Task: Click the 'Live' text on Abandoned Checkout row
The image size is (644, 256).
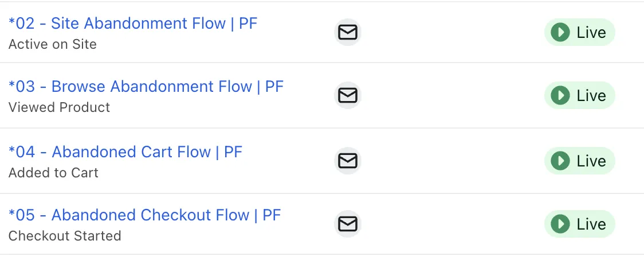Action: click(x=591, y=224)
